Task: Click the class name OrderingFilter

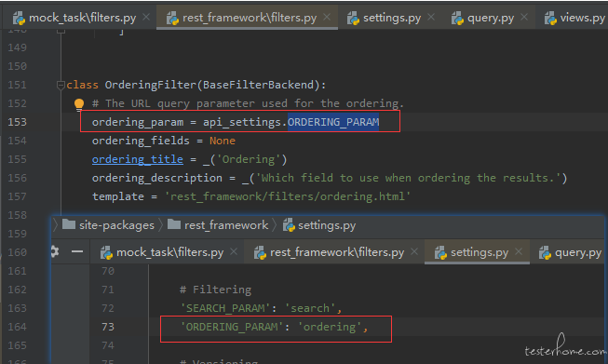Action: pyautogui.click(x=151, y=85)
